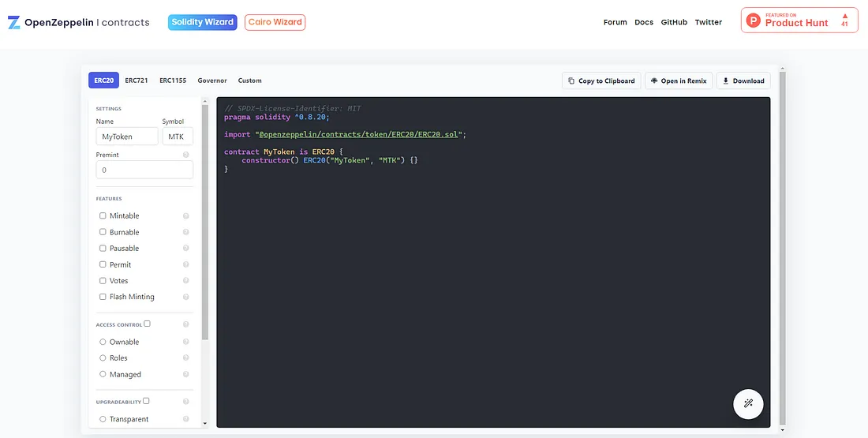Open the Forum link
868x438 pixels.
[615, 23]
